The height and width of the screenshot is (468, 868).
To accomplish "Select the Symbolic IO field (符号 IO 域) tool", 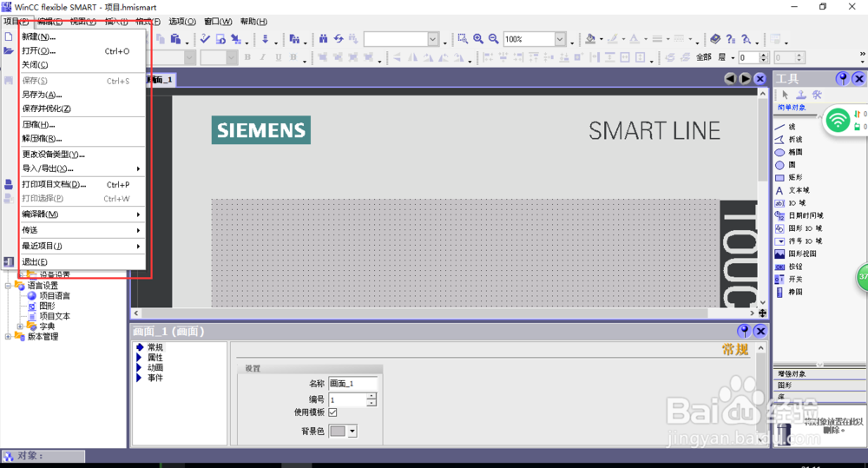I will (x=799, y=241).
